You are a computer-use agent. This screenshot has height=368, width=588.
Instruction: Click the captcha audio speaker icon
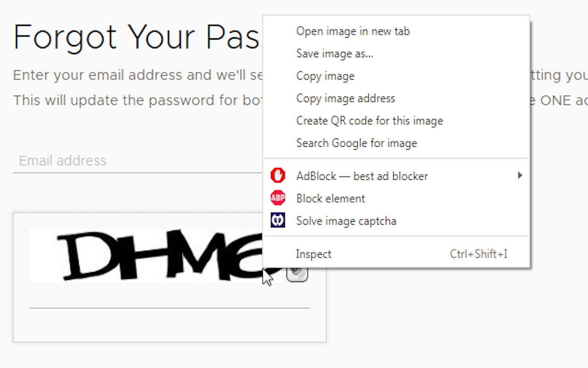(x=297, y=274)
